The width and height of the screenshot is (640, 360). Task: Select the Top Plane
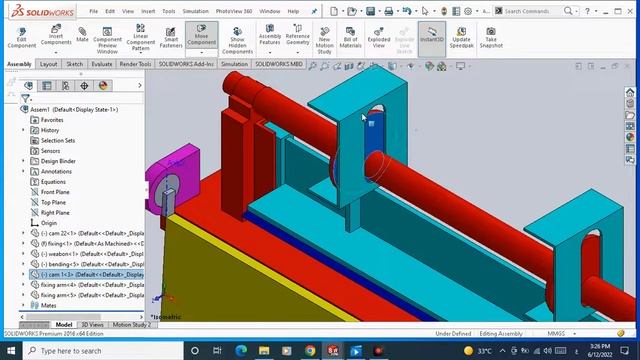click(53, 202)
